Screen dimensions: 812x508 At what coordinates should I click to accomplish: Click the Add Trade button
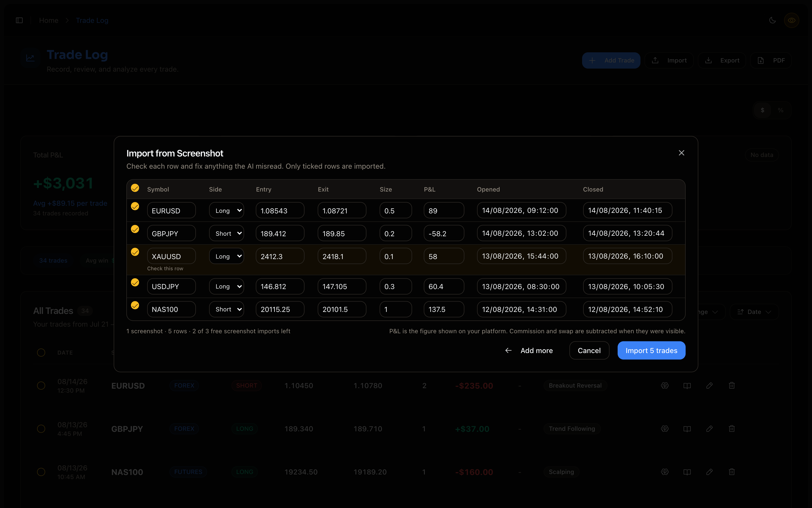click(611, 60)
